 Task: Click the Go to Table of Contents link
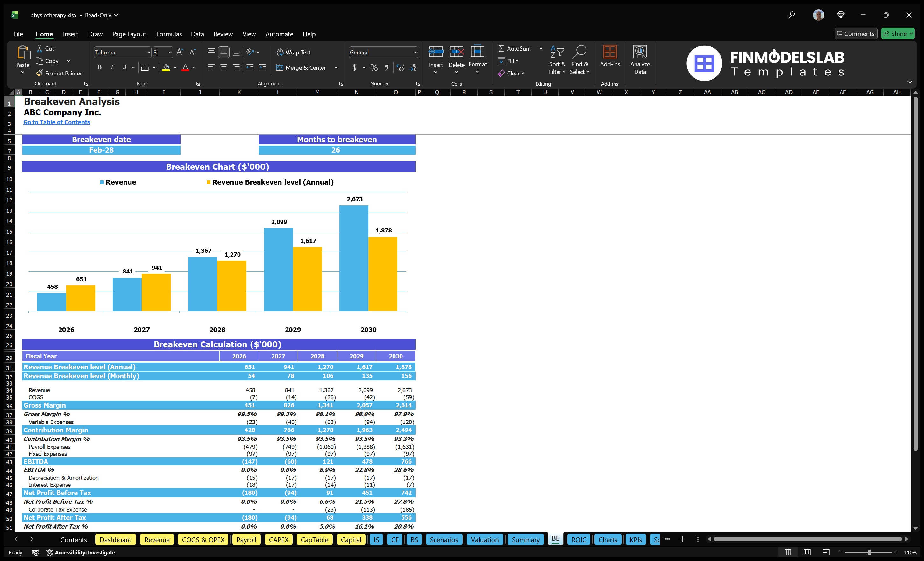(x=57, y=122)
